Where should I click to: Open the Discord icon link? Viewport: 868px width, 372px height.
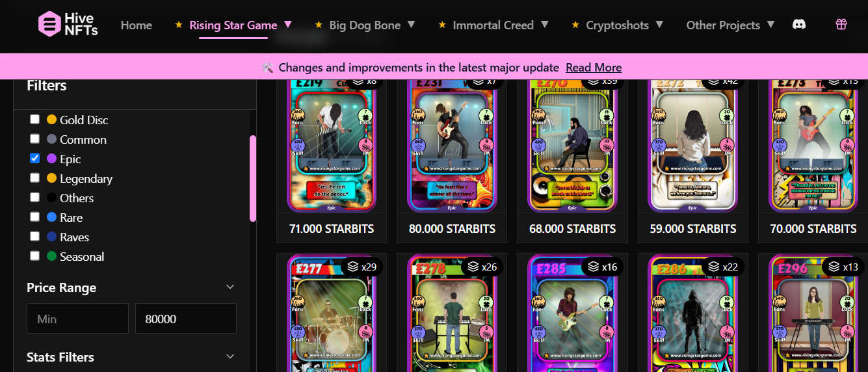coord(799,25)
